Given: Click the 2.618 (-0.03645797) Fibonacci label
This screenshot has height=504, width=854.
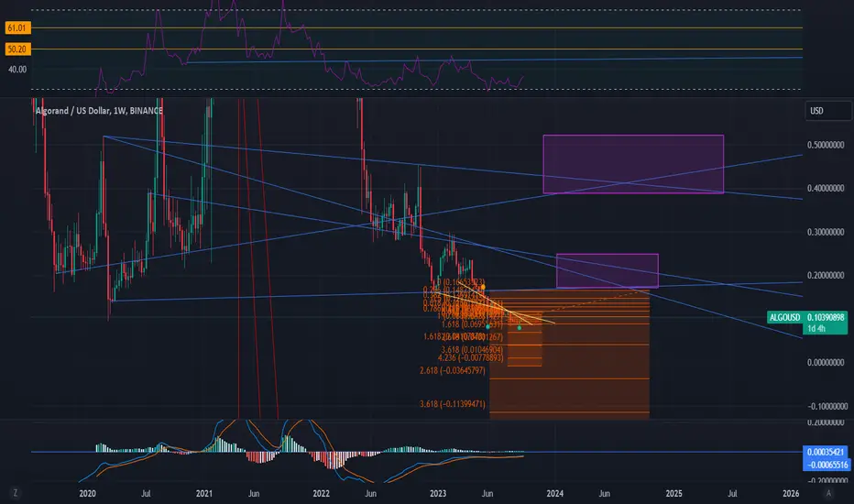Looking at the screenshot, I should 452,370.
